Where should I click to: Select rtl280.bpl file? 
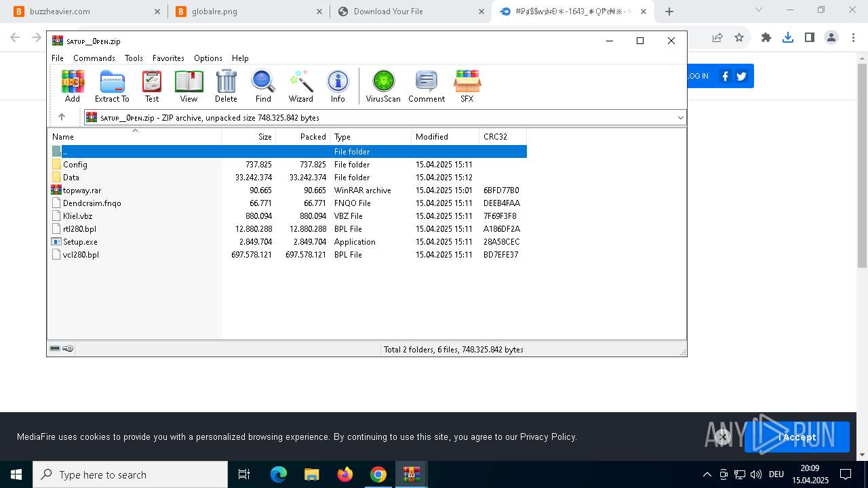tap(288, 228)
